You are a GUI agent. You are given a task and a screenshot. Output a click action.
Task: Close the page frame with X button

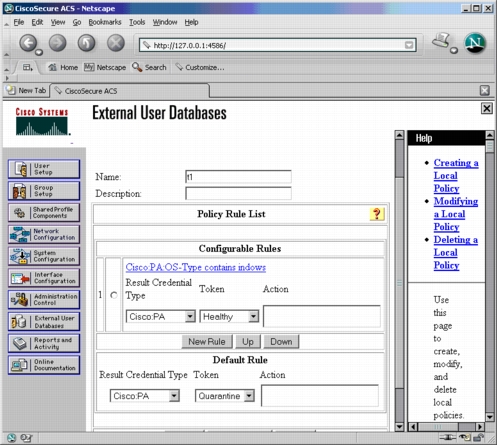click(x=487, y=108)
